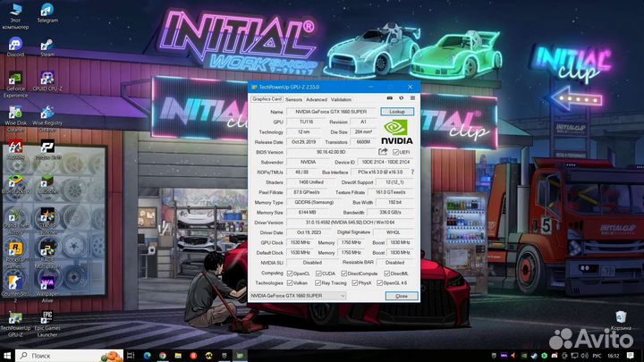
Task: Click the Windows search box (Поиск)
Action: click(69, 356)
